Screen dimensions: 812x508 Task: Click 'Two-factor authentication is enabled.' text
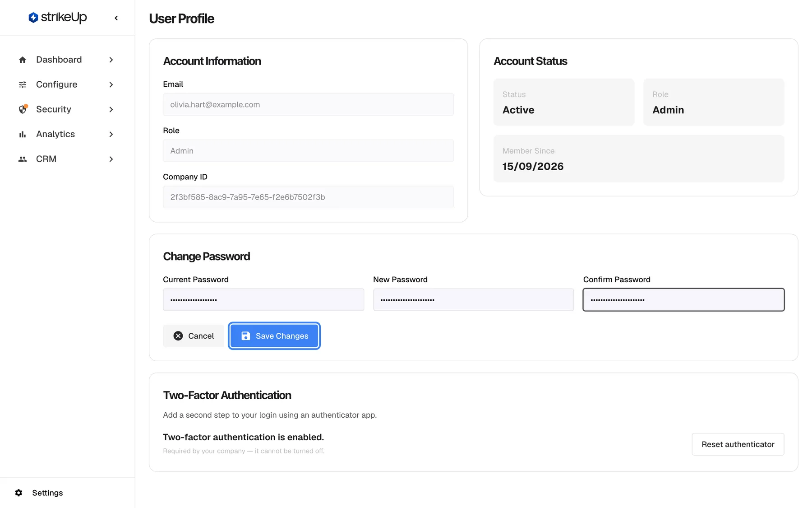click(x=243, y=437)
